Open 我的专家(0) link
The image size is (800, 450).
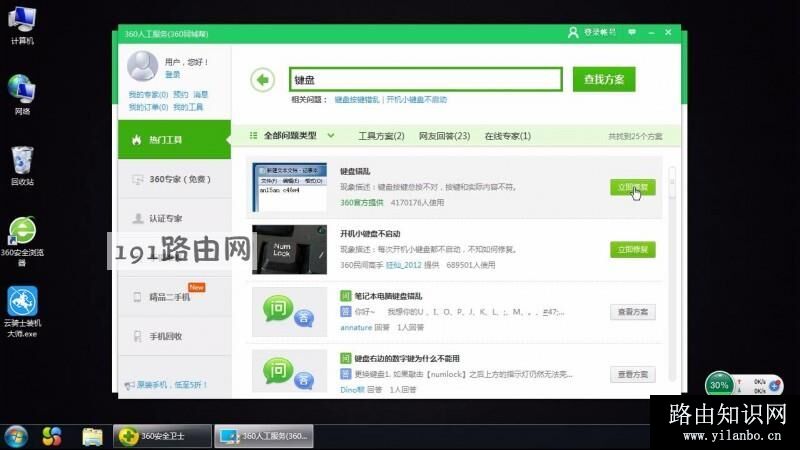(x=148, y=95)
